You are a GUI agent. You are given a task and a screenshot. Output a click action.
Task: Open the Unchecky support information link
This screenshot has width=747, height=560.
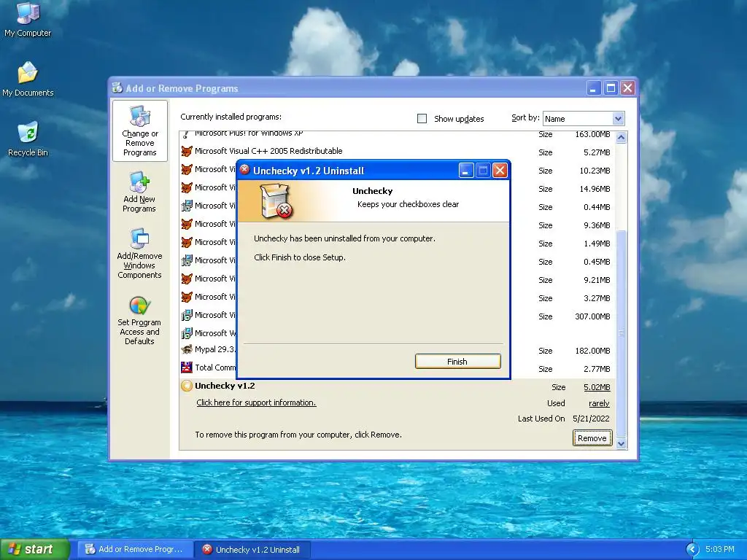(256, 402)
